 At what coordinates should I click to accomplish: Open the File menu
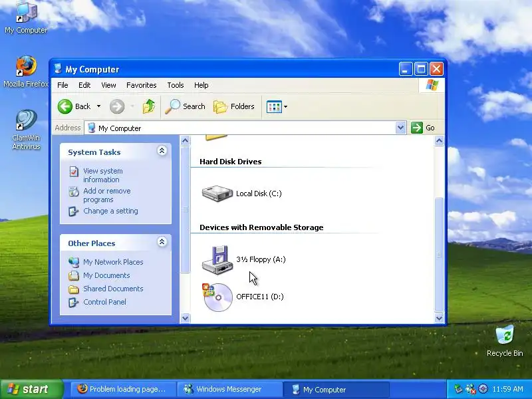coord(63,85)
